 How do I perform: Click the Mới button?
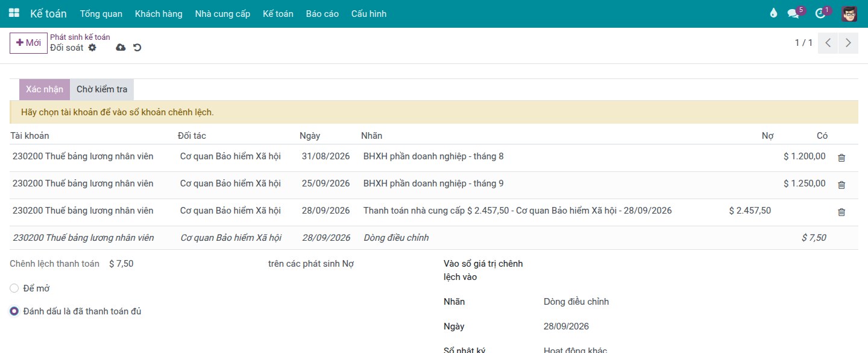(x=28, y=43)
